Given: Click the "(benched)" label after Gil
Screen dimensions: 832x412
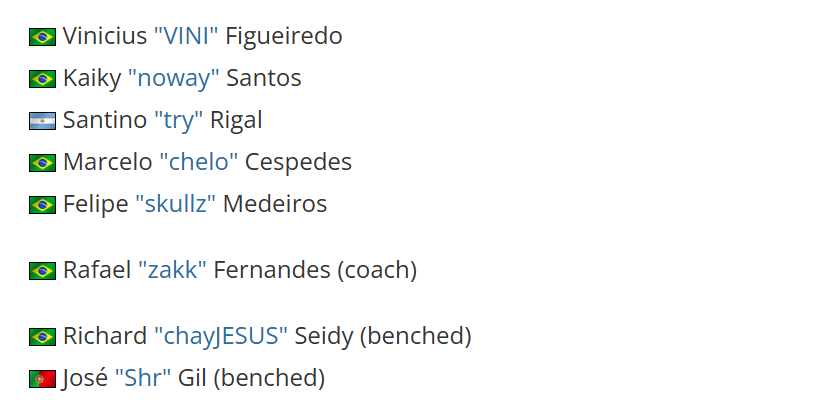Looking at the screenshot, I should click(269, 377).
